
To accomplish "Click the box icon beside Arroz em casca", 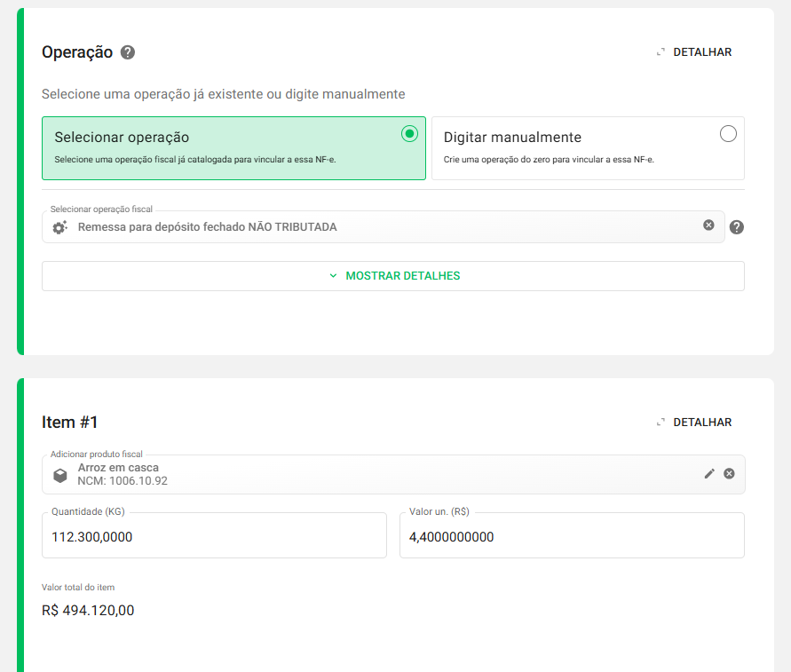I will point(59,475).
